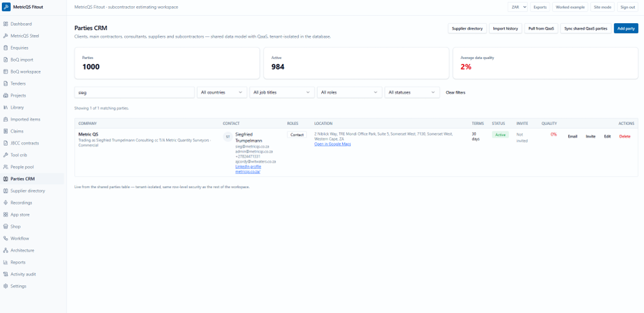
Task: Click the Reports chart icon
Action: click(6, 263)
